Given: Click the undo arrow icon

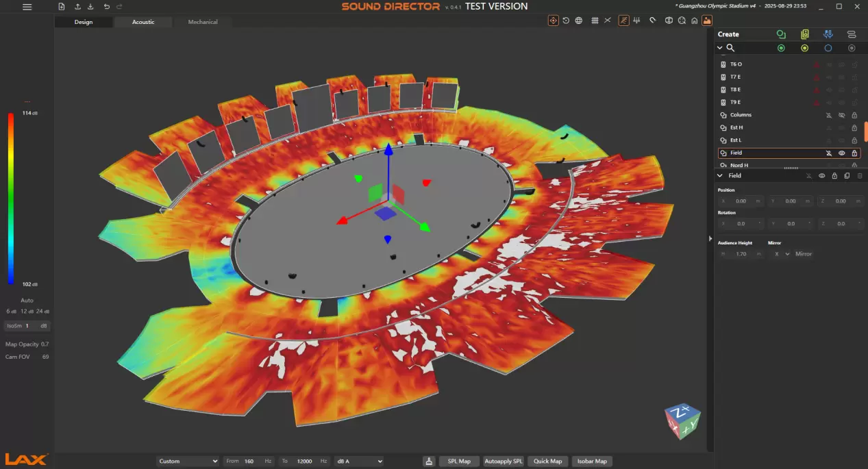Looking at the screenshot, I should coord(106,7).
